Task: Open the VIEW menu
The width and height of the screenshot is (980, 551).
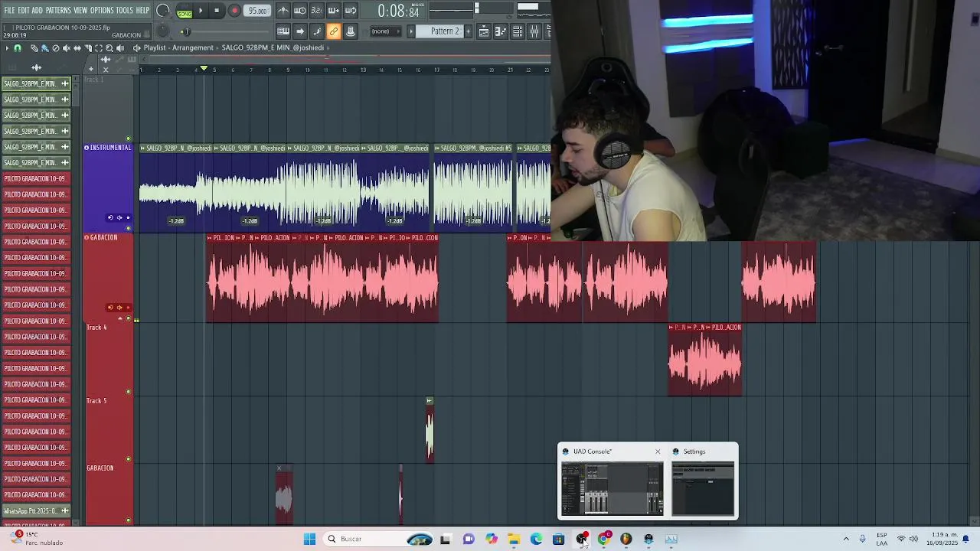Action: tap(80, 10)
